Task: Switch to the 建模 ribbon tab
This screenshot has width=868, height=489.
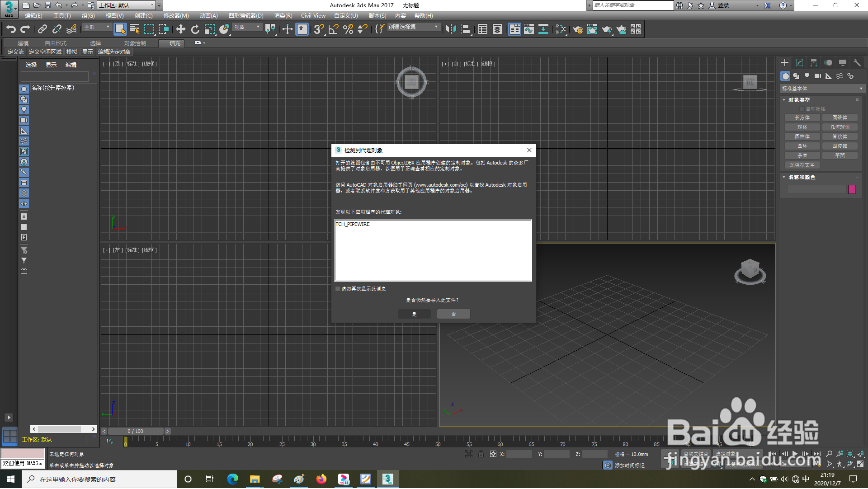Action: 23,43
